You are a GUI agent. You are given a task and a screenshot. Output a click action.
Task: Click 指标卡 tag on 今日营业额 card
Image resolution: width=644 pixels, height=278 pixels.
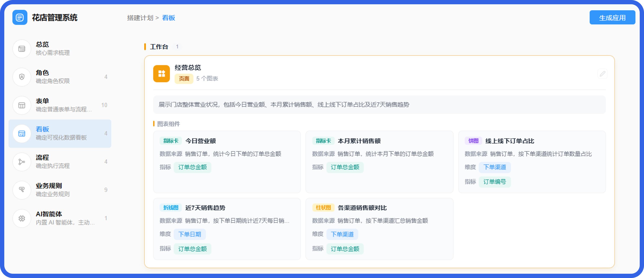click(171, 141)
